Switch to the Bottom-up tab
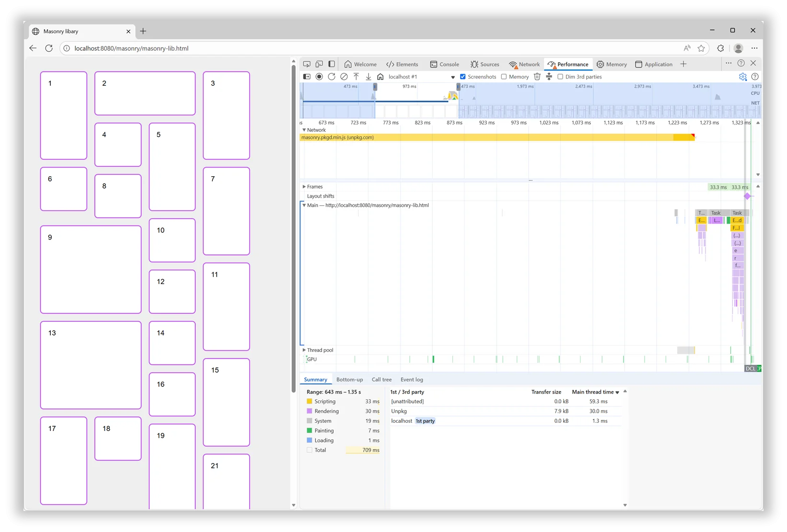This screenshot has height=532, width=787. click(349, 380)
